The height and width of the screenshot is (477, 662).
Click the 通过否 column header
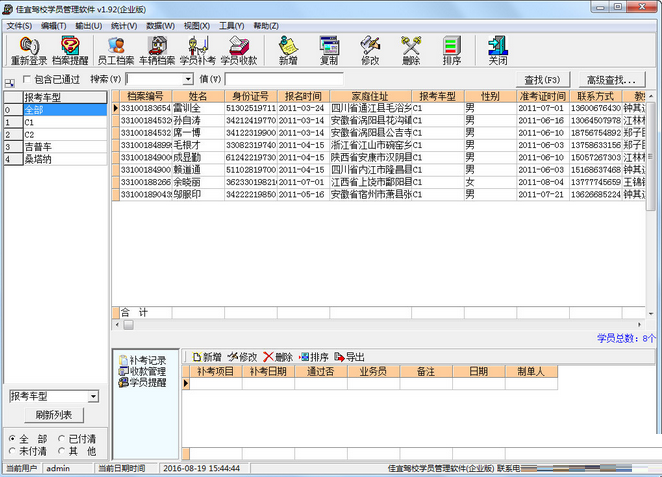tap(320, 371)
